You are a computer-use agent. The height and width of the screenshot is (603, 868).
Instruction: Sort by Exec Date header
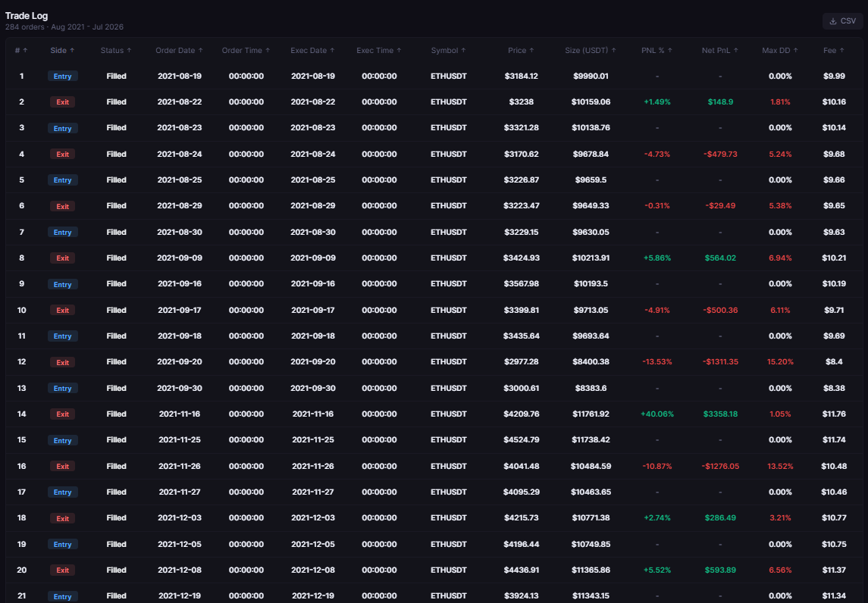coord(312,50)
